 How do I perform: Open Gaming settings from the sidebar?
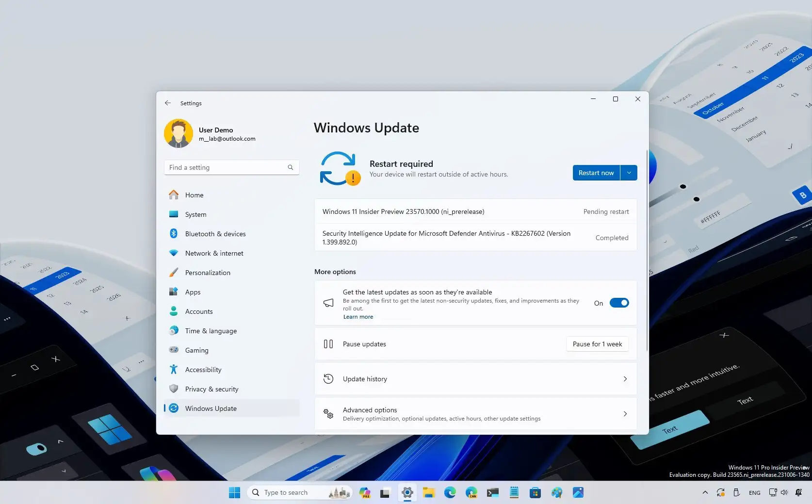click(196, 350)
